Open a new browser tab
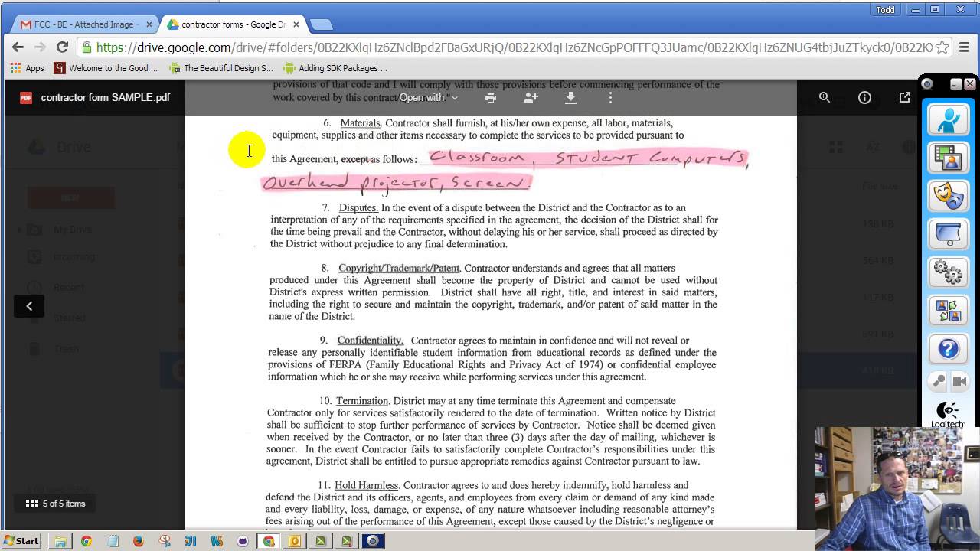The width and height of the screenshot is (980, 551). point(321,24)
